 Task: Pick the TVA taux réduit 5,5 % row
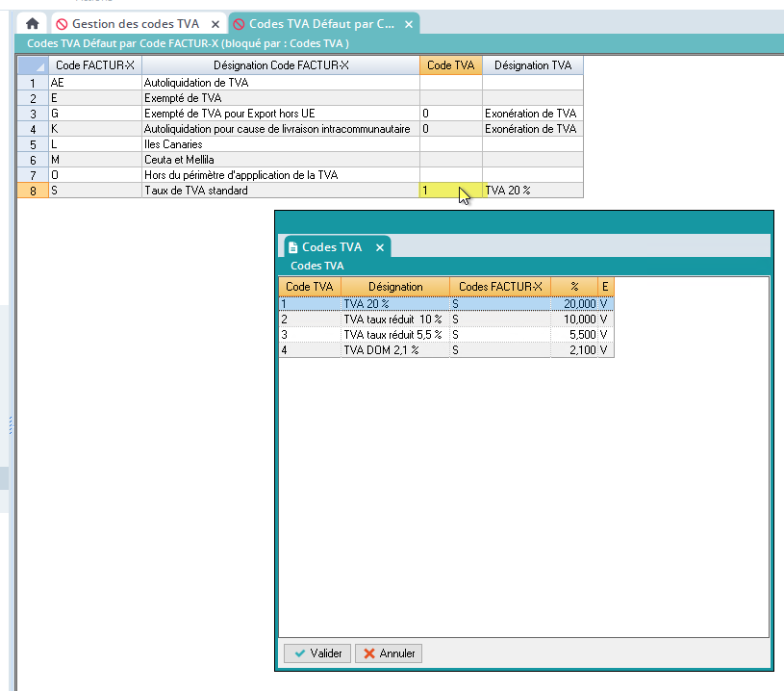click(394, 334)
